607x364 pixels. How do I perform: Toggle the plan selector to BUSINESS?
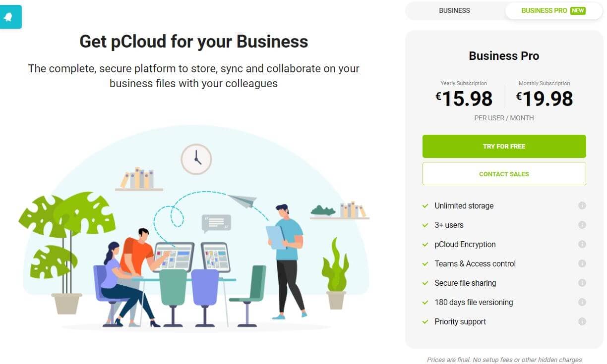tap(454, 10)
